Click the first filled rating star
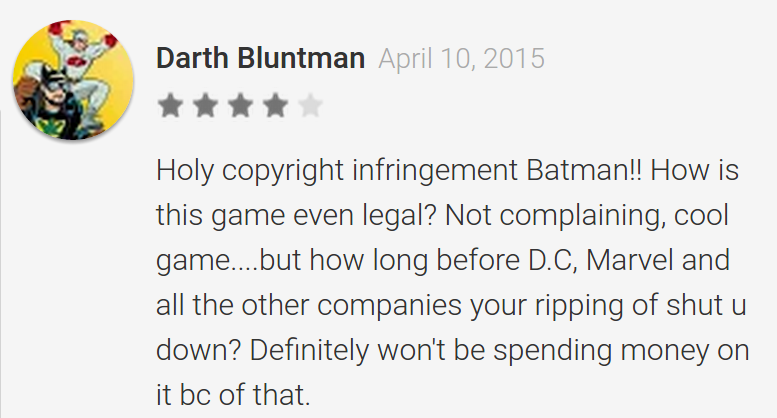The image size is (777, 418). [x=170, y=104]
